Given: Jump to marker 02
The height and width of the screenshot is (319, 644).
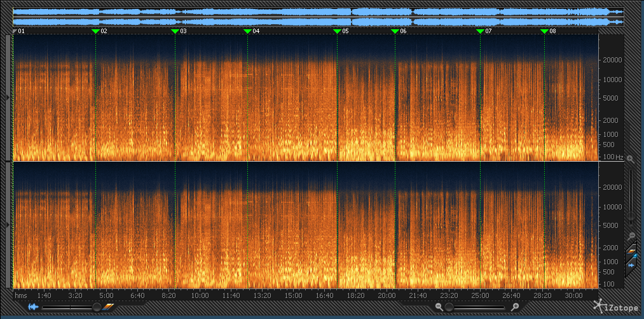Looking at the screenshot, I should [x=96, y=31].
